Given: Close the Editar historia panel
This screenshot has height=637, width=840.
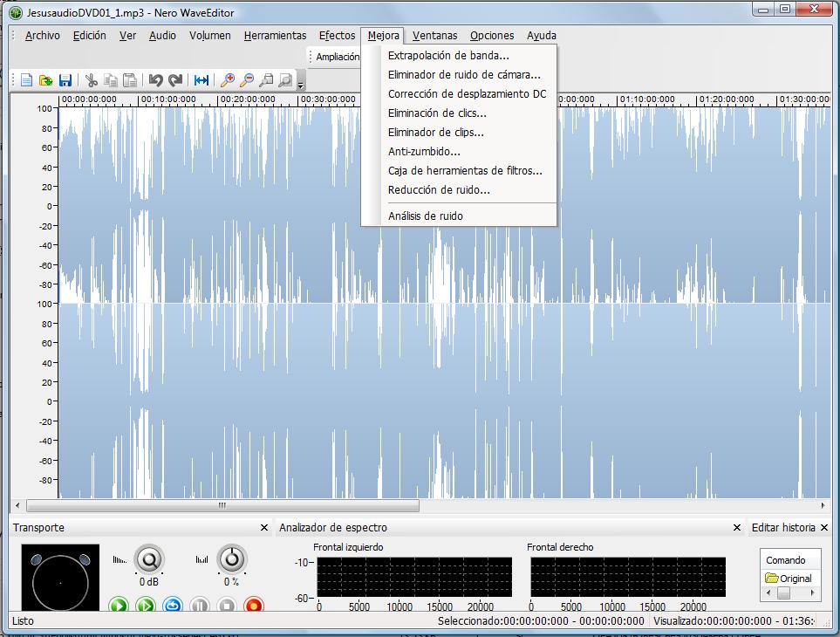Looking at the screenshot, I should pos(824,528).
